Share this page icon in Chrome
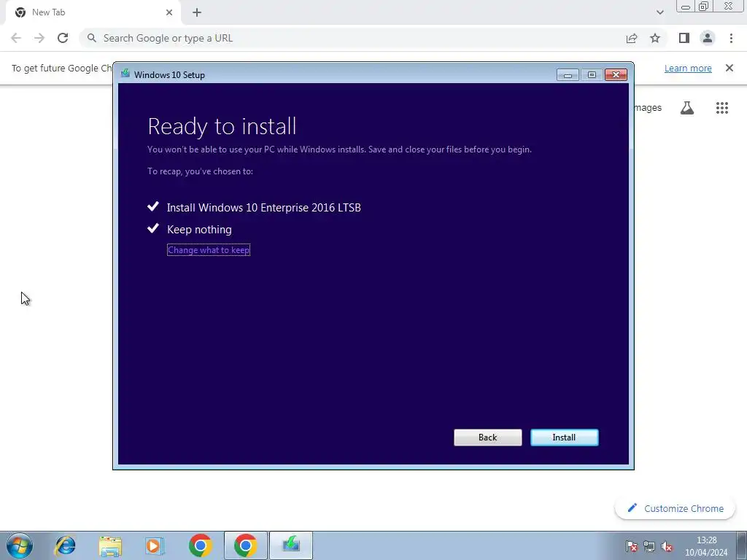The height and width of the screenshot is (560, 747). [x=631, y=38]
